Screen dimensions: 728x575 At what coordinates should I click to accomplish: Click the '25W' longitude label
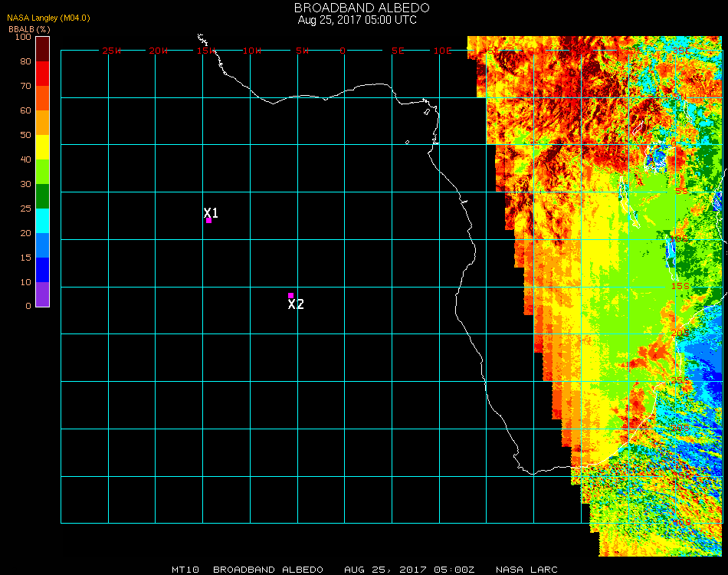point(111,51)
